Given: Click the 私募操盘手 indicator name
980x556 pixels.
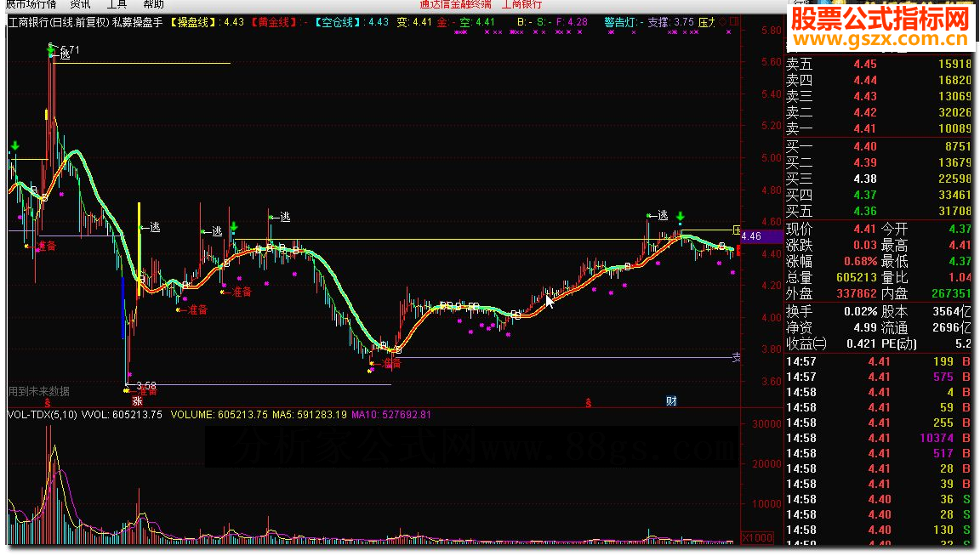Looking at the screenshot, I should [x=138, y=22].
